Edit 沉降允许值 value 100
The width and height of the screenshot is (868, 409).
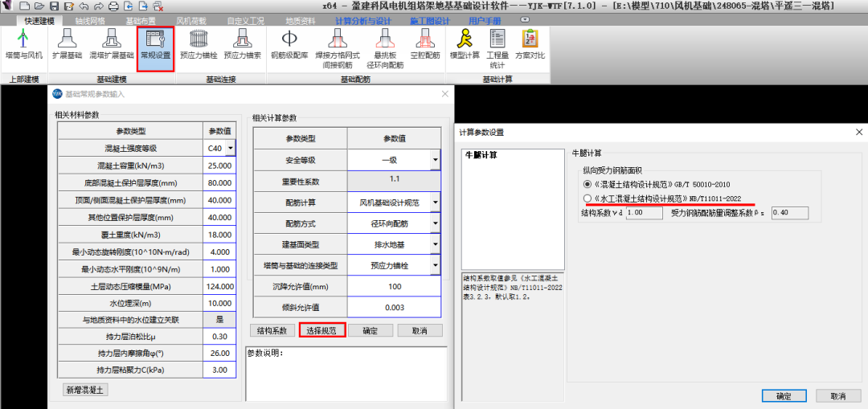[x=394, y=287]
